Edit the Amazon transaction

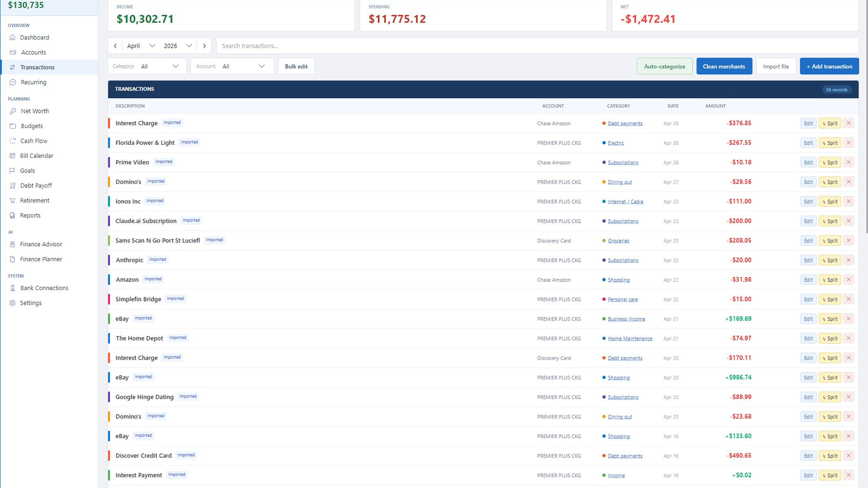tap(808, 280)
